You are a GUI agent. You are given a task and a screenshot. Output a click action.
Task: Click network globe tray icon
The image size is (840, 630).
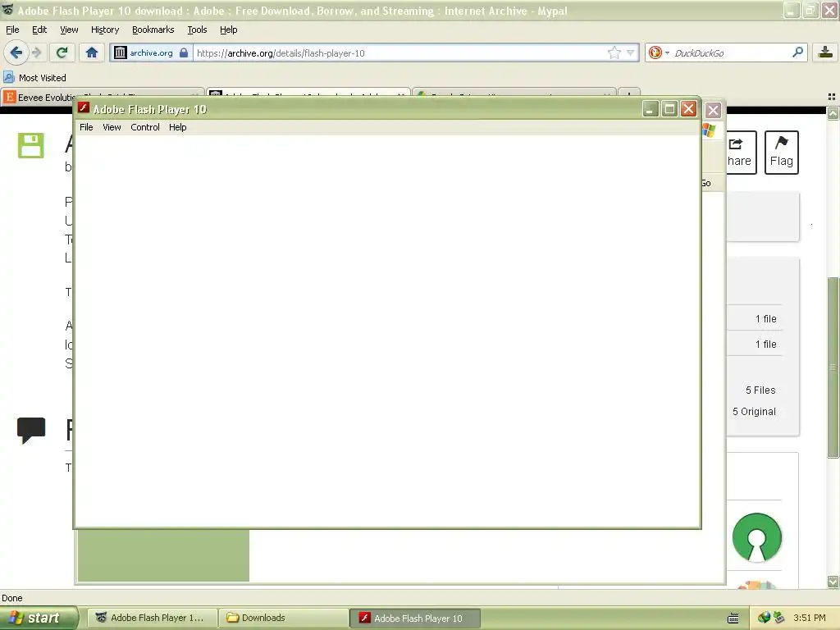(764, 618)
